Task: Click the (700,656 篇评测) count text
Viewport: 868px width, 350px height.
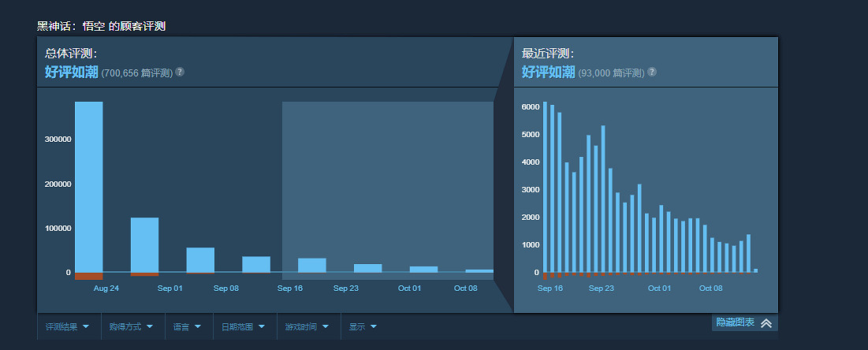Action: pyautogui.click(x=136, y=73)
